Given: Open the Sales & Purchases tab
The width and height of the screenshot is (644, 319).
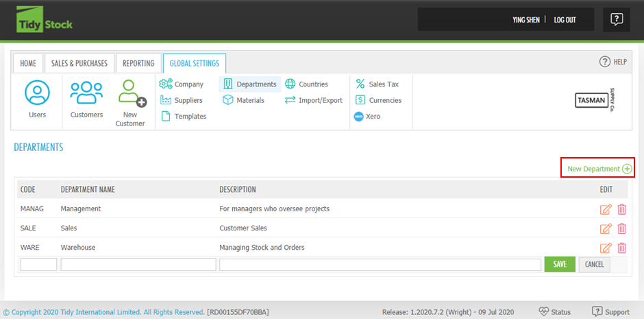Looking at the screenshot, I should coord(79,63).
